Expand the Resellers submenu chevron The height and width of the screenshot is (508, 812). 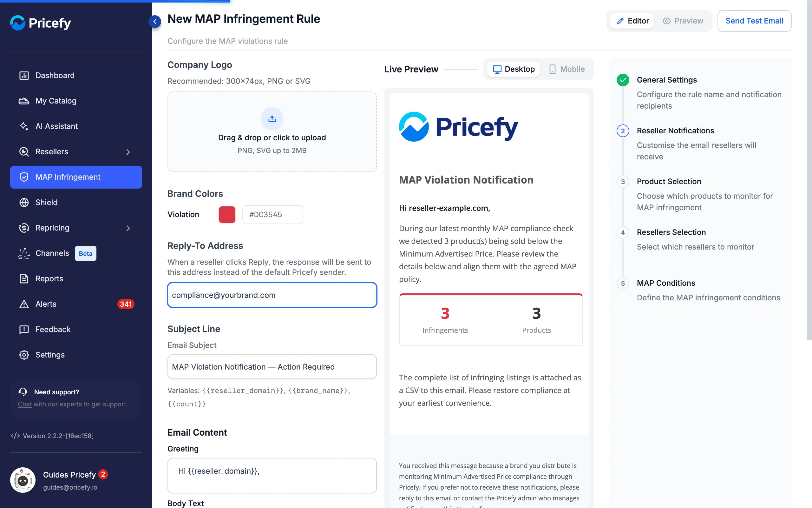128,152
